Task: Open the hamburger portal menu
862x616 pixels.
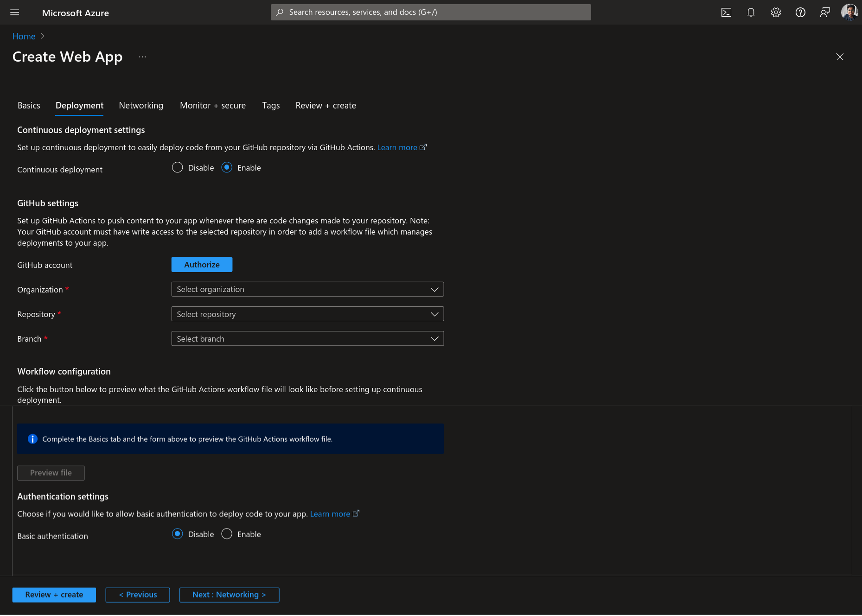Action: tap(15, 13)
